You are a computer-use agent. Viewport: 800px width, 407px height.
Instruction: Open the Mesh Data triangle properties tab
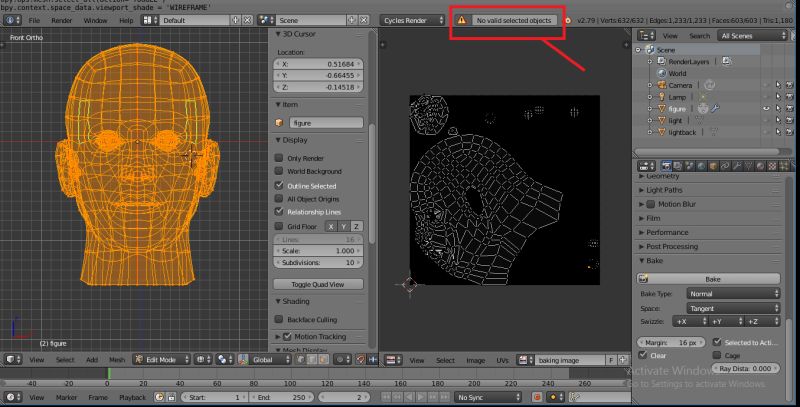pos(748,166)
